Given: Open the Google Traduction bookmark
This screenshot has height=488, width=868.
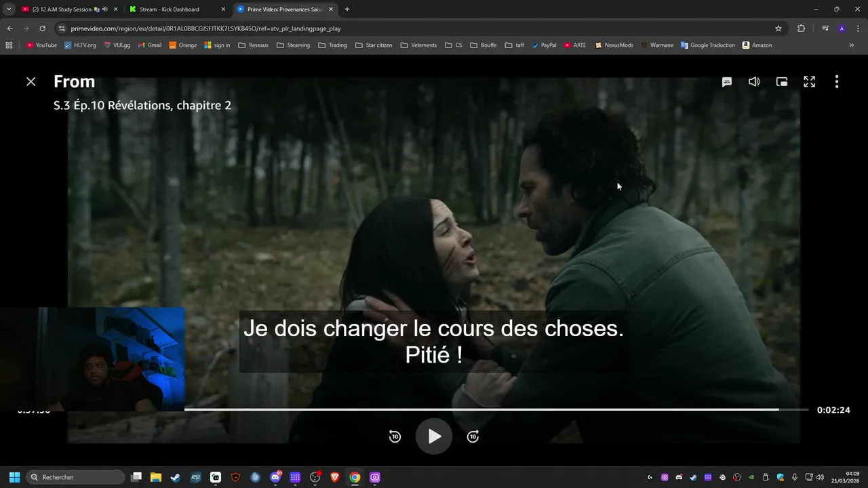Looking at the screenshot, I should (x=708, y=45).
